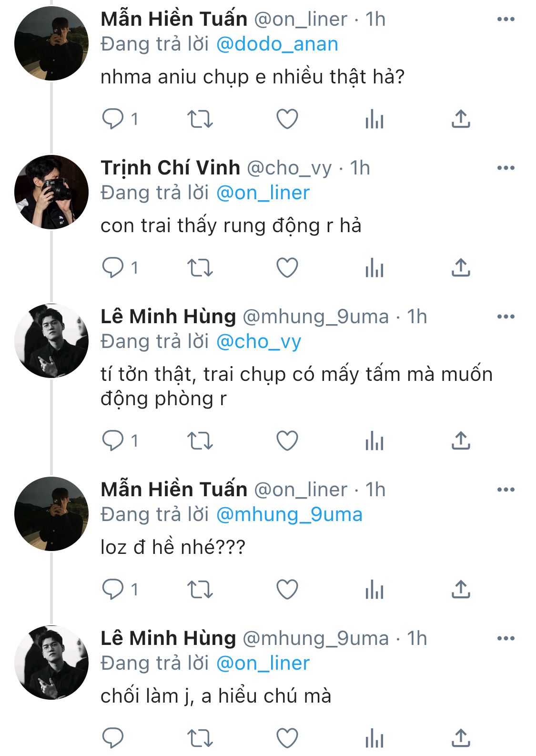Reply to tweet 'nhma aniu chụp e nhiều thật hả?'

[113, 119]
